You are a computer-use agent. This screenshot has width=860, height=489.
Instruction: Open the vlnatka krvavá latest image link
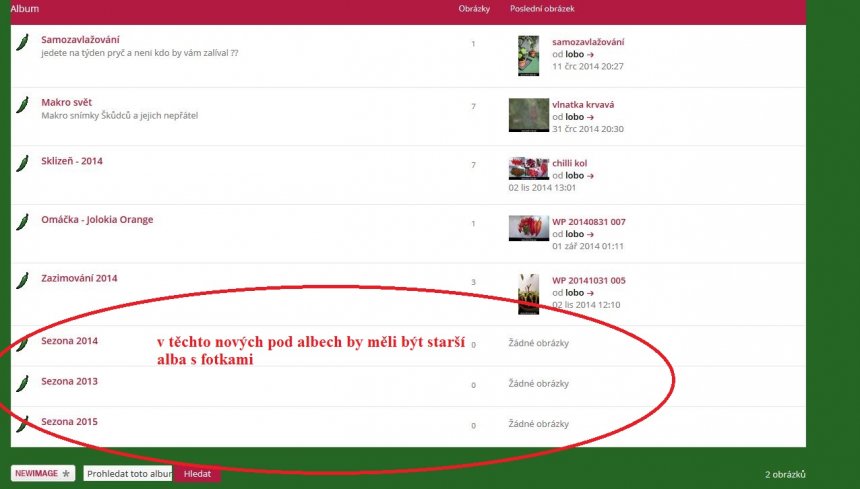[x=583, y=104]
